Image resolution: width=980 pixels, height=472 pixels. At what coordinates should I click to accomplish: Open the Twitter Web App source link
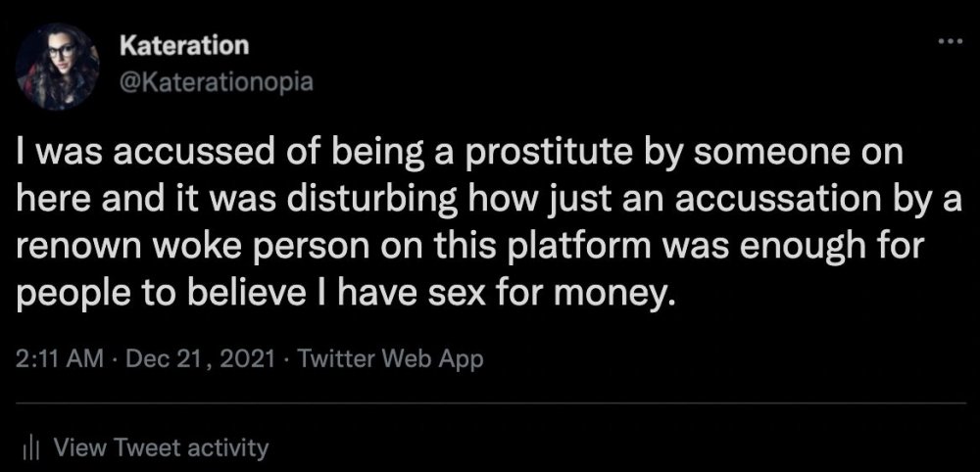point(389,359)
